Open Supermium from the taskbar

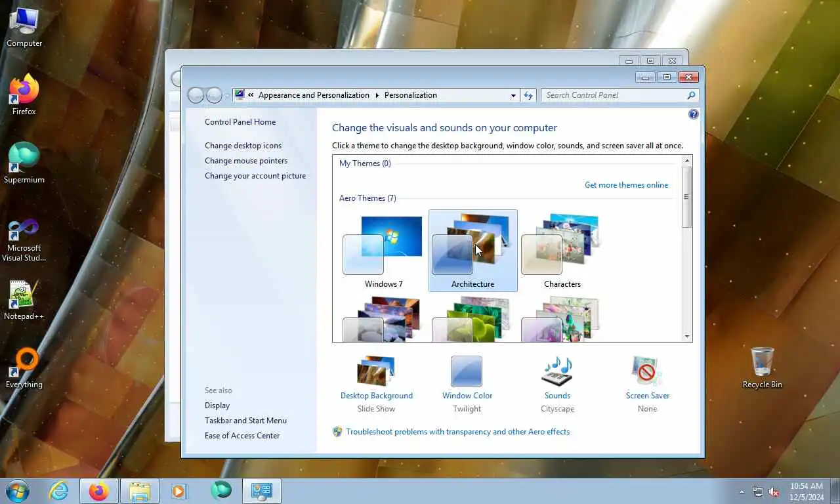click(221, 491)
